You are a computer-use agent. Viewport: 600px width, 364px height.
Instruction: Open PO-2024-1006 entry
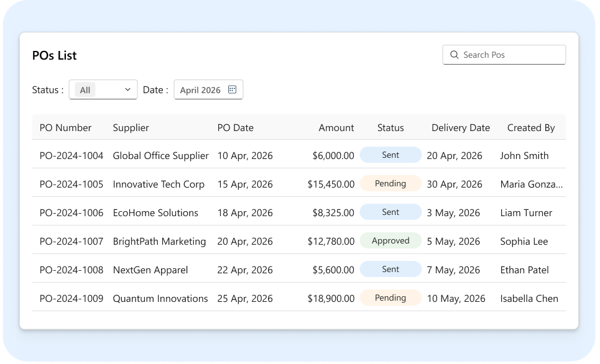coord(72,213)
